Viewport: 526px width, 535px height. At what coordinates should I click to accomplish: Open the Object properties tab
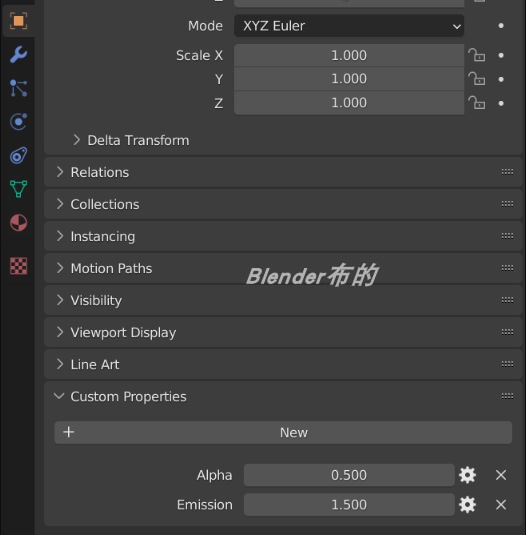[x=18, y=21]
